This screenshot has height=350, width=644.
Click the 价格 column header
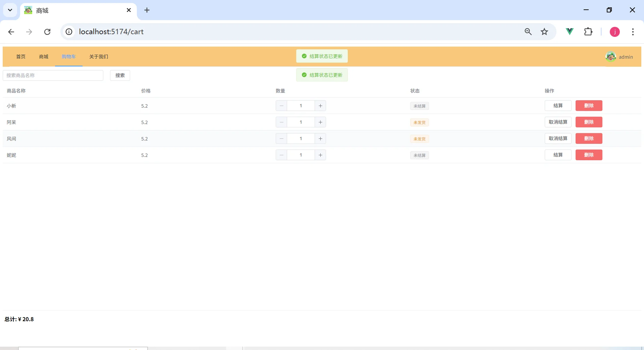146,91
